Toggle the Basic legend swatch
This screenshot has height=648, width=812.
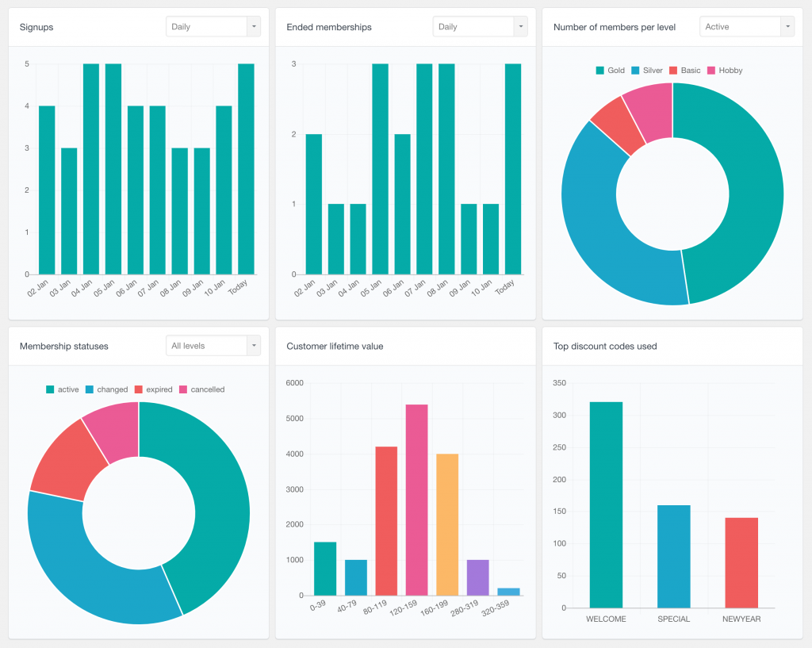684,70
